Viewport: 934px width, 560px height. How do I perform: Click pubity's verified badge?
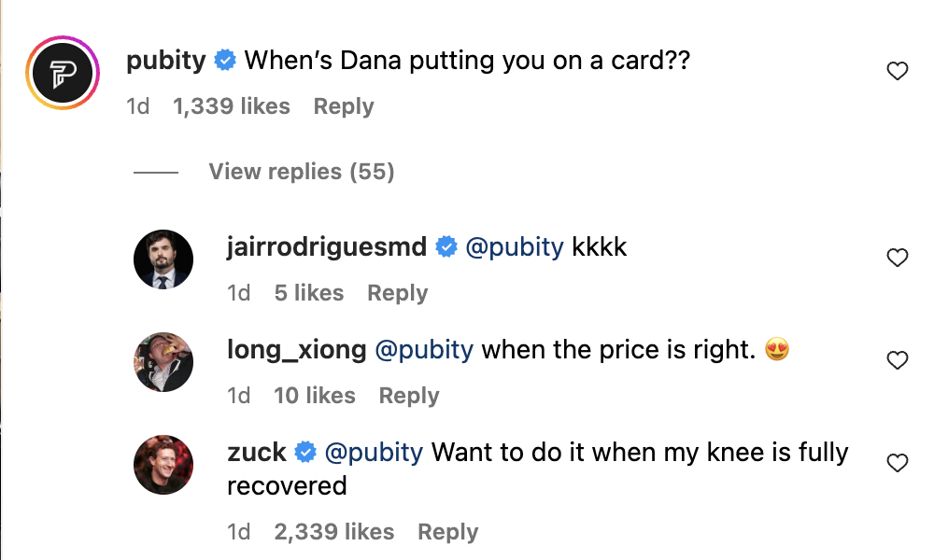(x=225, y=62)
